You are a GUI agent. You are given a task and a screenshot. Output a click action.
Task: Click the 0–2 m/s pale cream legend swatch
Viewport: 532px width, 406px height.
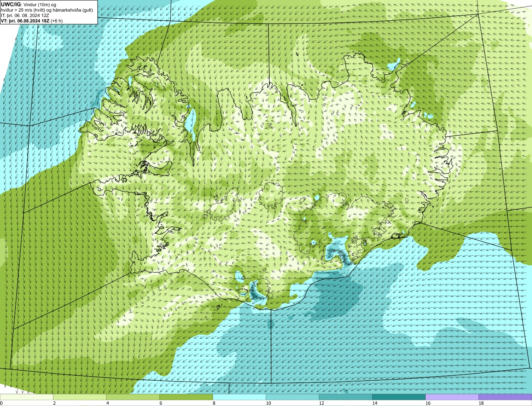27,397
